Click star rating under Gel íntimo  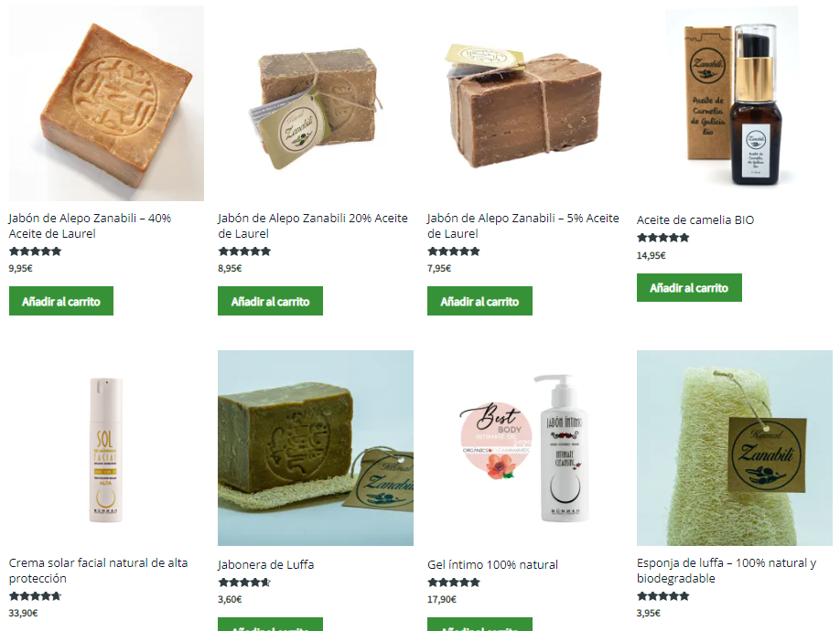(x=454, y=583)
